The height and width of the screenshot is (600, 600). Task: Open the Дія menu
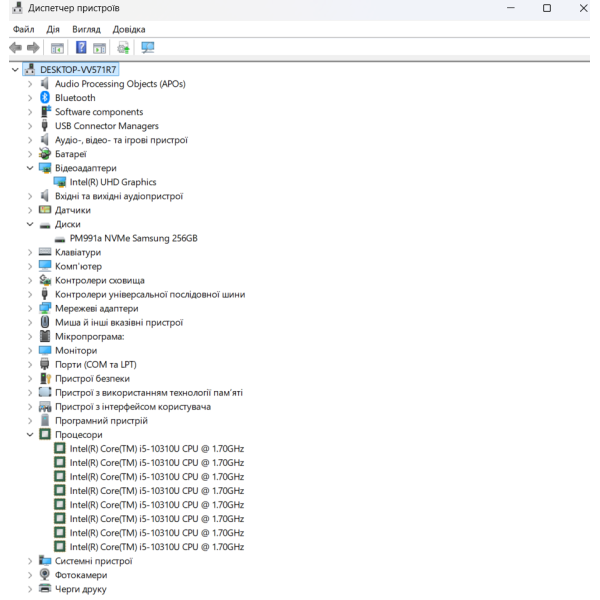(53, 29)
